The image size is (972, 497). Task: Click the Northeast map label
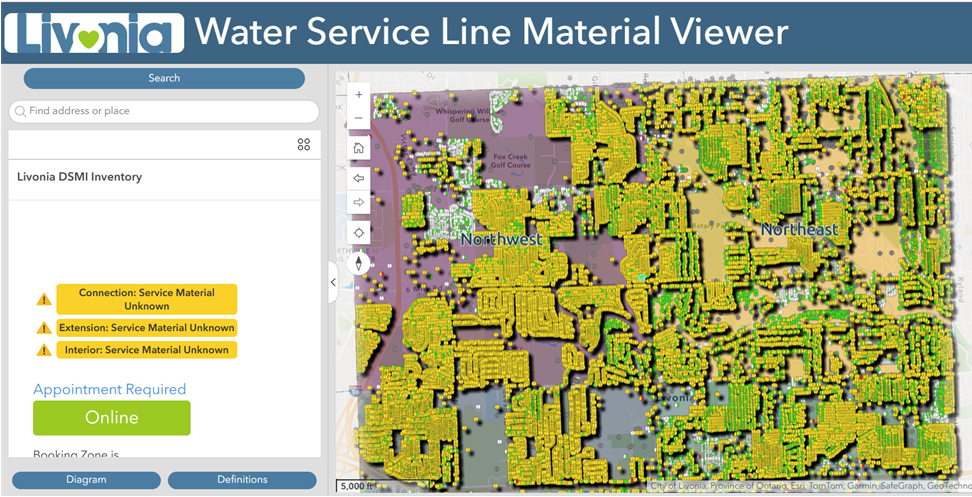(800, 229)
